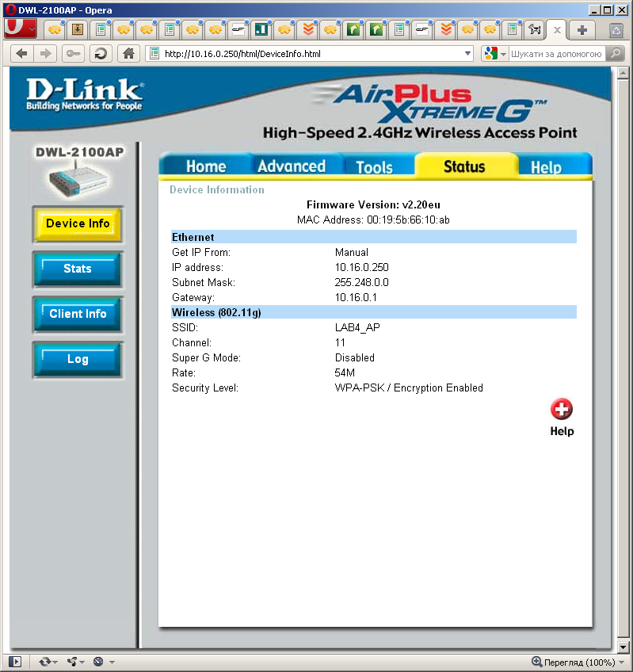Focus the URL address field

(311, 54)
